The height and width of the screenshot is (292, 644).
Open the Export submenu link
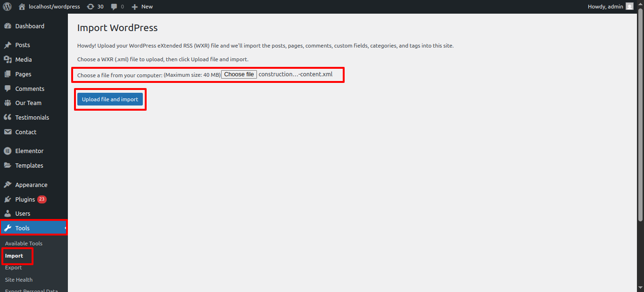point(14,268)
